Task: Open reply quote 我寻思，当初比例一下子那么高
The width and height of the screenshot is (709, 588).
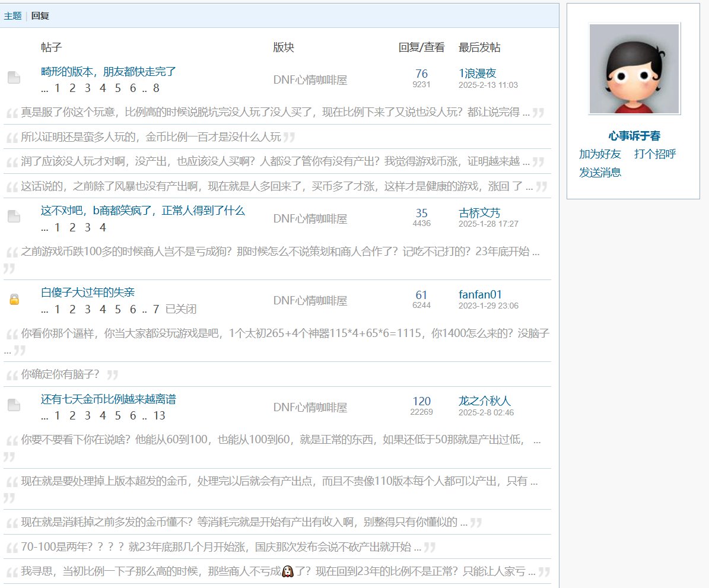Action: [x=278, y=572]
